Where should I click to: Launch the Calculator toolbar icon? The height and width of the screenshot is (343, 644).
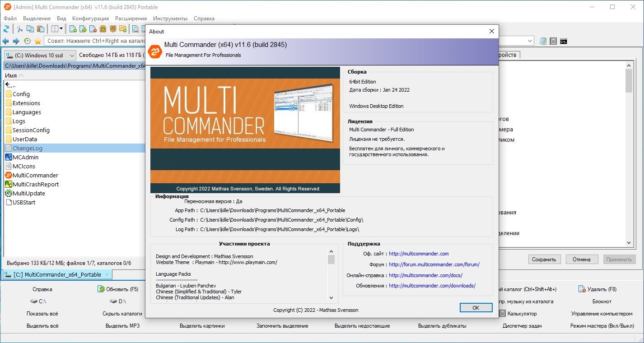553,41
